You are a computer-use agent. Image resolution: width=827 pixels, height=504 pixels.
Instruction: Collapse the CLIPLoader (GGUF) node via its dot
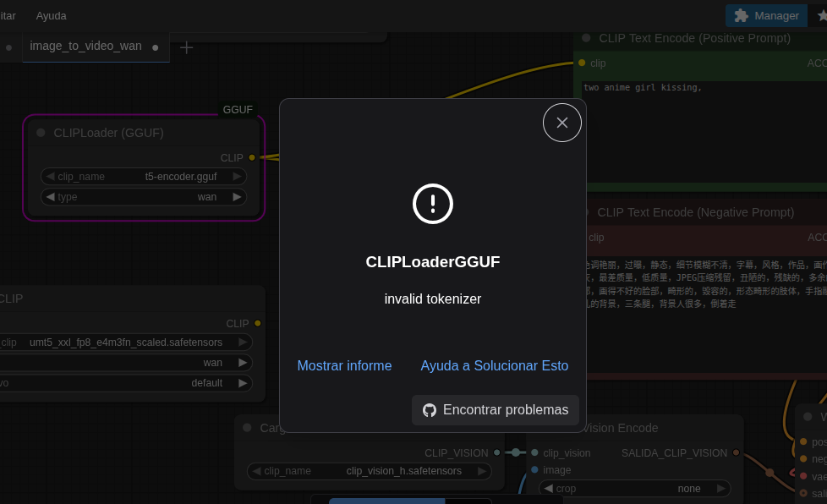point(41,133)
